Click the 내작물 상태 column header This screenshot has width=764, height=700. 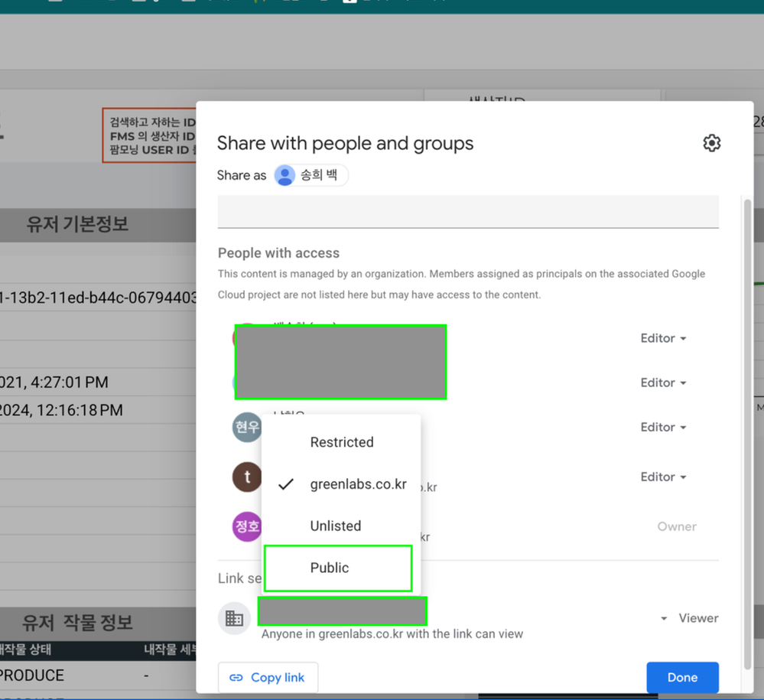[x=25, y=650]
